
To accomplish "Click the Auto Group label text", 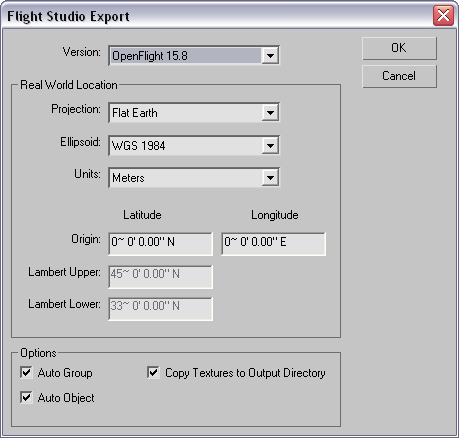I will (x=65, y=373).
